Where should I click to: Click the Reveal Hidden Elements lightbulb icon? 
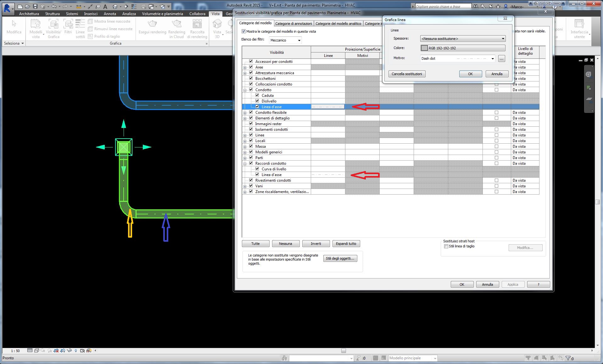pos(75,350)
